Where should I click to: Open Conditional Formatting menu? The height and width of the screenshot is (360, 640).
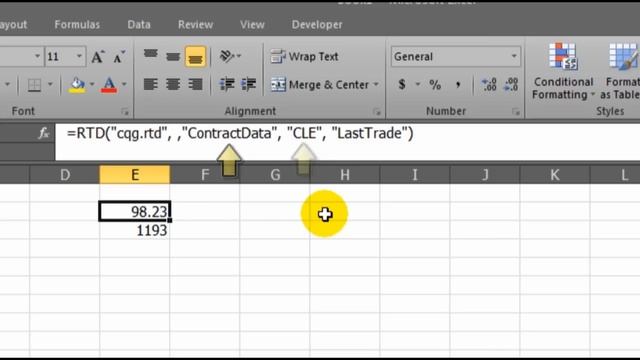point(563,71)
